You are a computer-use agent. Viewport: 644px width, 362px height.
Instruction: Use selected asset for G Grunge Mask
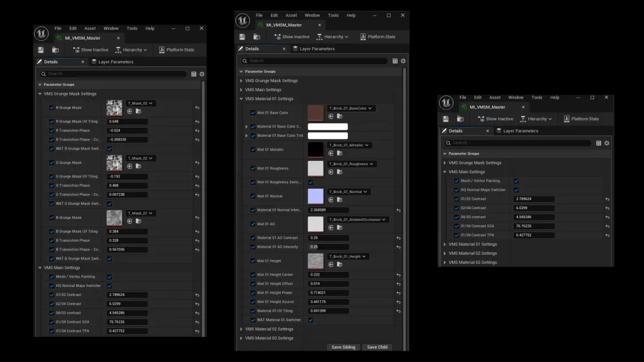coord(129,166)
